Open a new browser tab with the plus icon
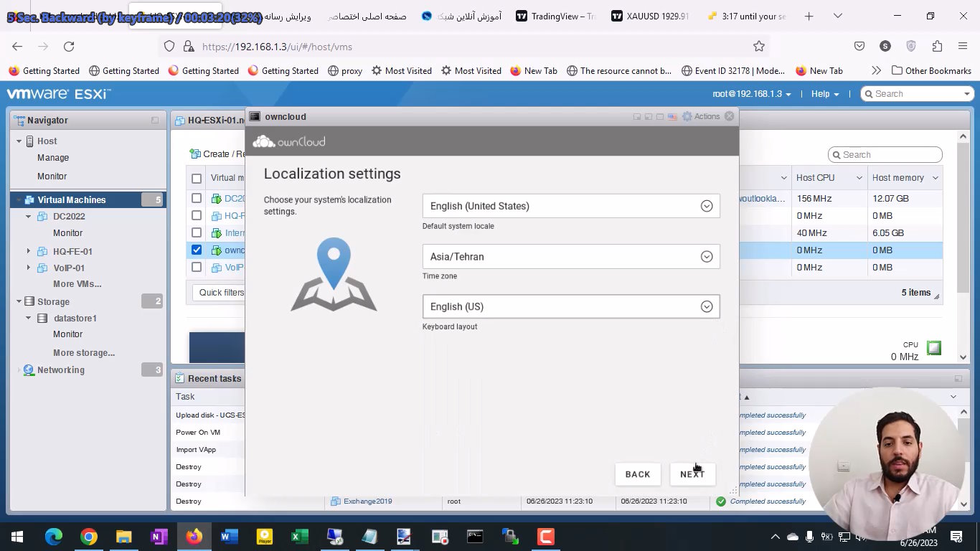 tap(809, 16)
